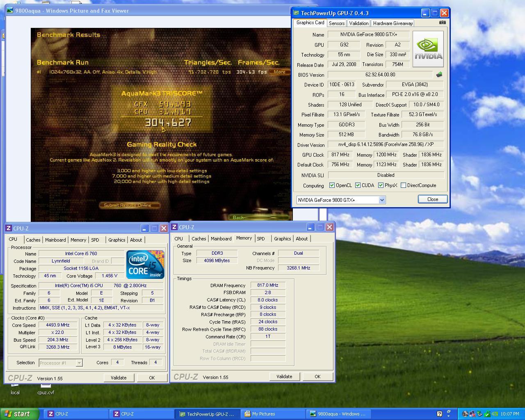
Task: Open Caches tab in left CPU-Z window
Action: (33, 240)
